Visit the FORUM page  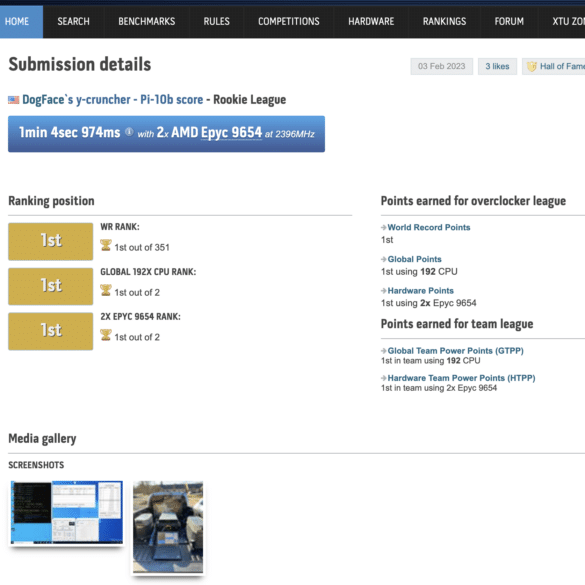pos(509,21)
